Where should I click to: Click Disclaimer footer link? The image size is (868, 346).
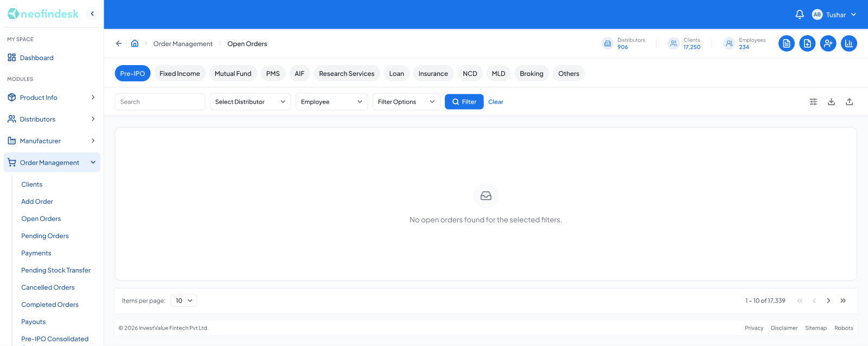point(784,328)
